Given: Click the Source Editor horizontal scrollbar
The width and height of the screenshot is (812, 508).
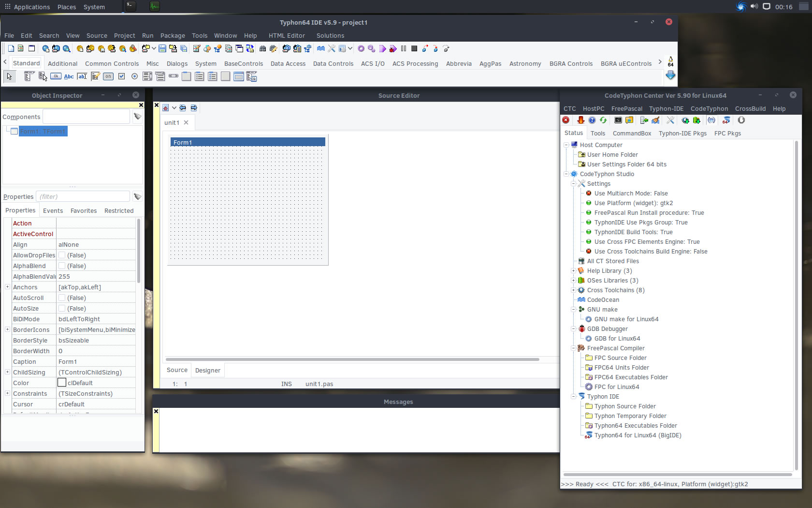Looking at the screenshot, I should 352,359.
